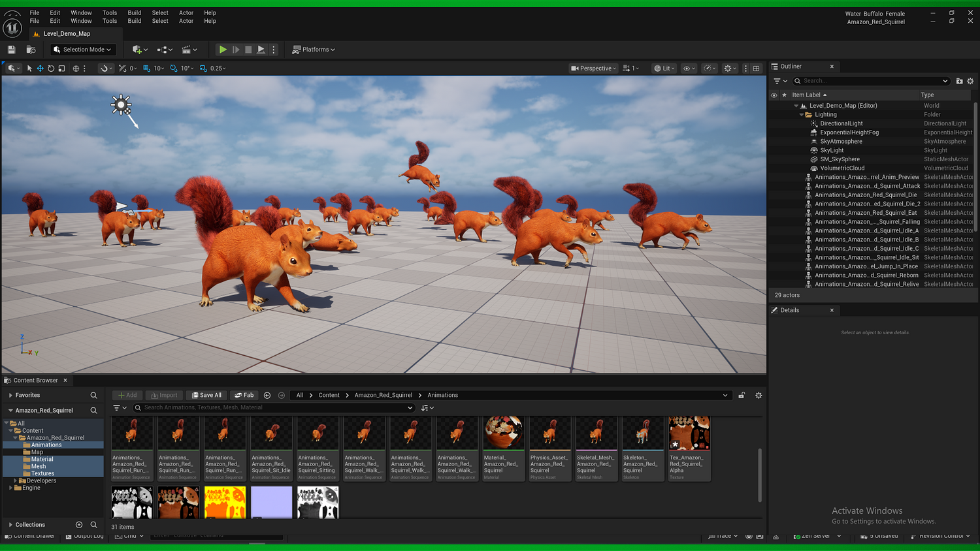The height and width of the screenshot is (551, 980).
Task: Select the Content Browser tab
Action: (x=35, y=381)
